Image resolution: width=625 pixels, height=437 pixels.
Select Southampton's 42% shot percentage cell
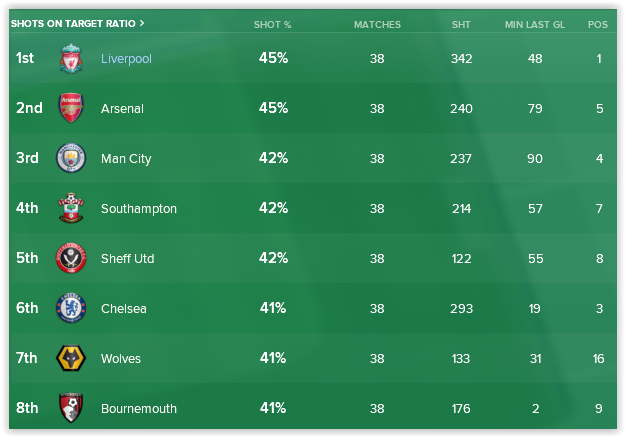click(x=273, y=208)
